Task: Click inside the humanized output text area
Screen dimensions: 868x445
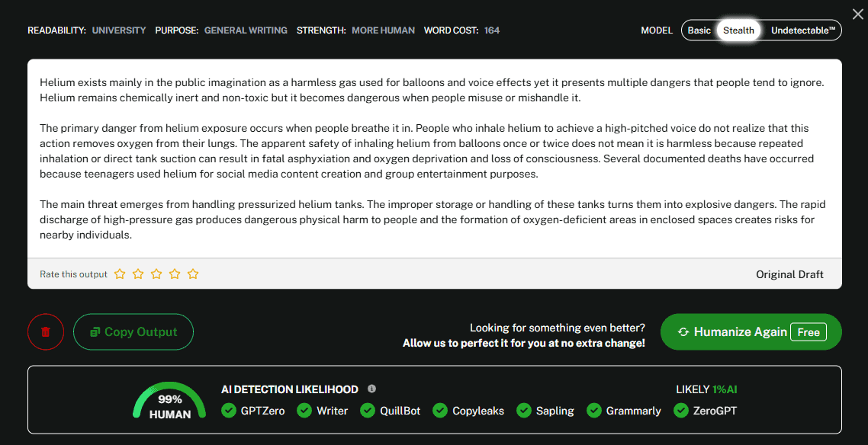Action: click(435, 158)
